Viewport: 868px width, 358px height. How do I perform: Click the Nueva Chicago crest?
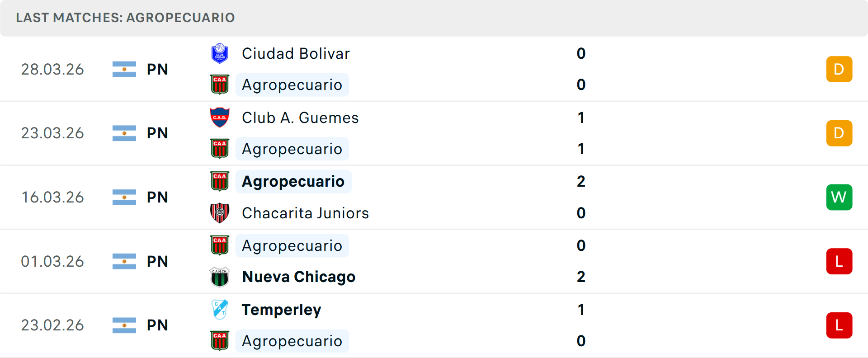tap(220, 277)
